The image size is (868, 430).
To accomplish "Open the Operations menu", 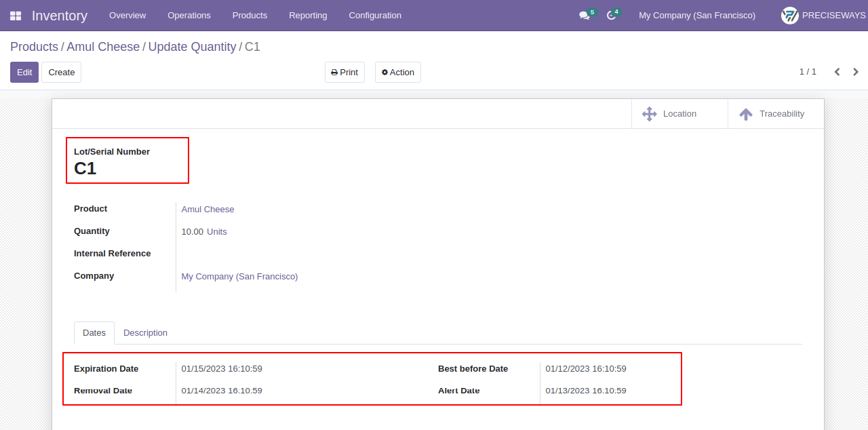I will click(189, 16).
